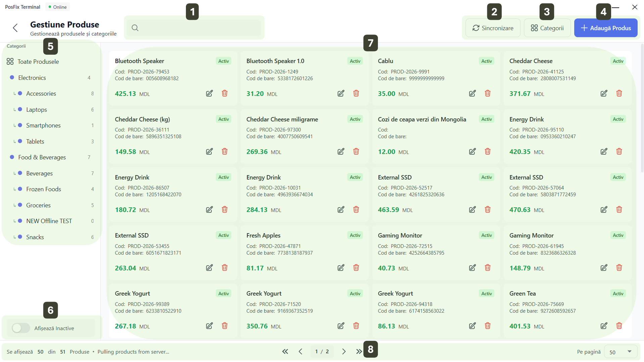The image size is (644, 362).
Task: Filter by Laptops subcategory
Action: pos(37,110)
